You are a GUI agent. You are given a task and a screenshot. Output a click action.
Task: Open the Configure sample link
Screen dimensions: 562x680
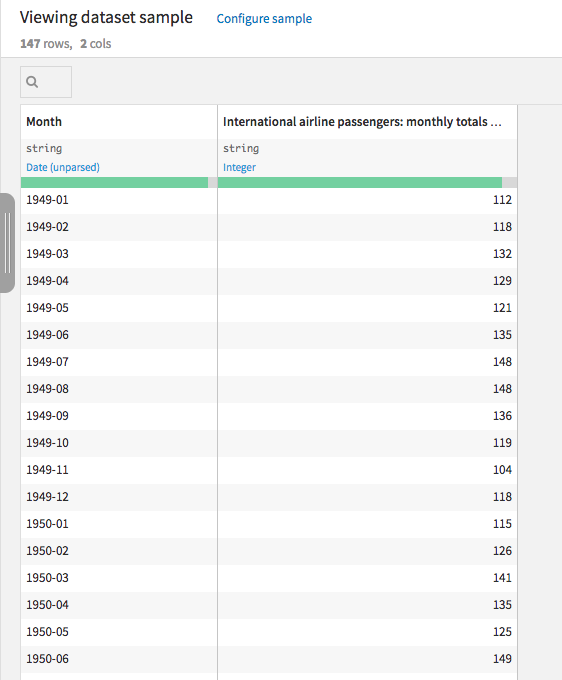coord(264,19)
